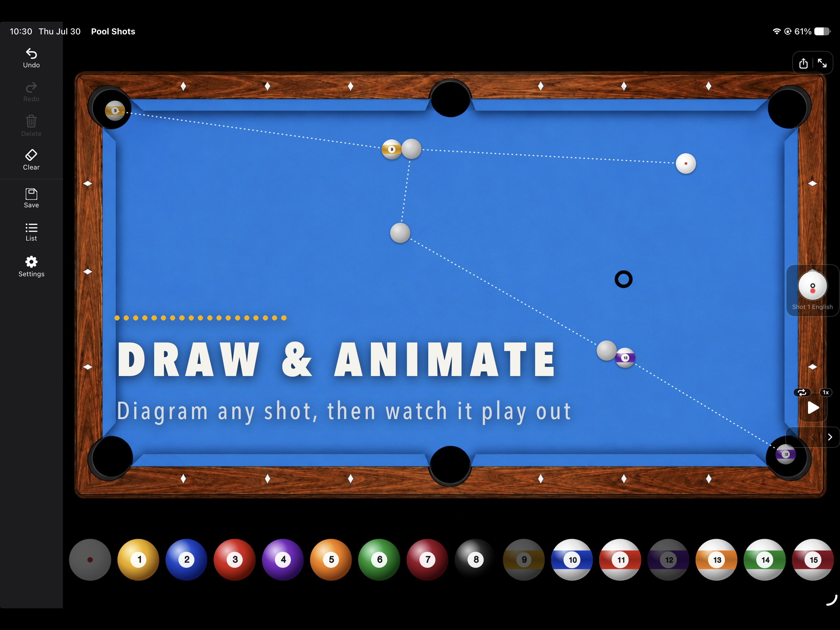The height and width of the screenshot is (630, 840).
Task: Select the 12 ball on the table
Action: point(625,358)
